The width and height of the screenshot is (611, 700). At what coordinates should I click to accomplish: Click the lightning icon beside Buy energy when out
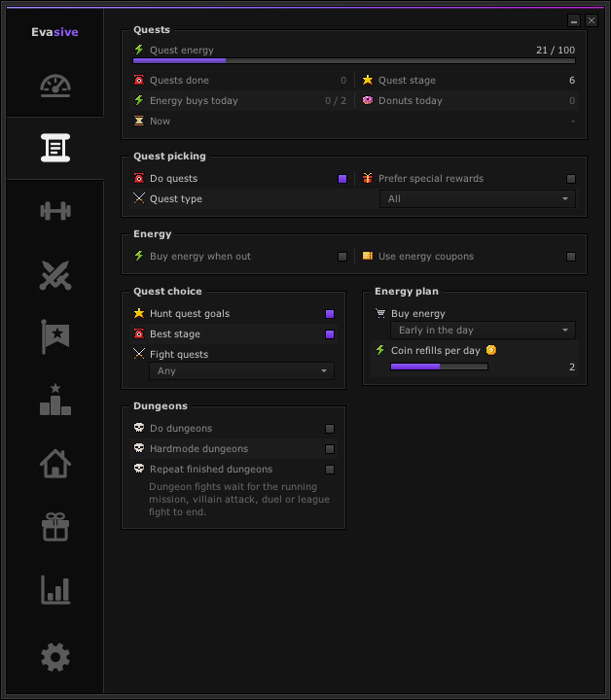[x=139, y=256]
